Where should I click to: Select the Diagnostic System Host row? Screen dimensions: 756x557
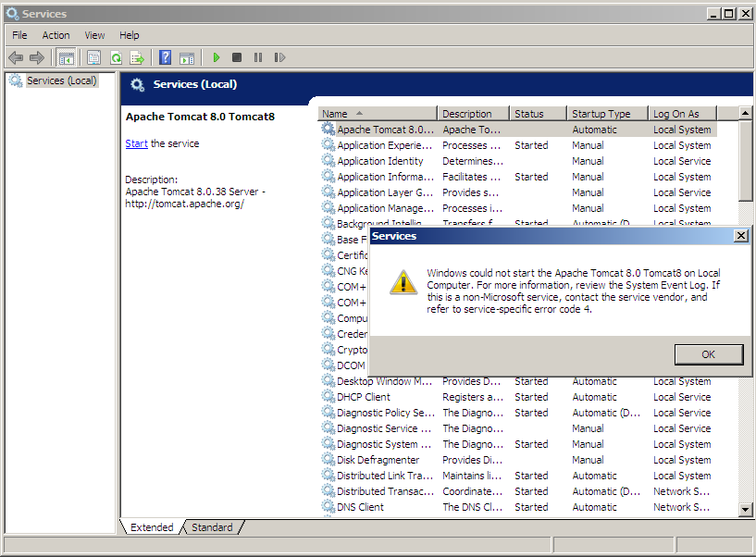[519, 444]
